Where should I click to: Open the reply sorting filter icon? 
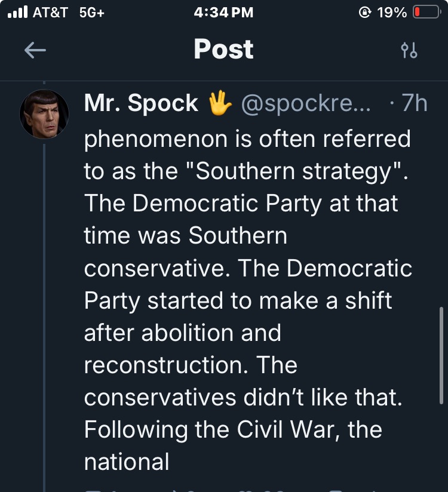tap(409, 51)
